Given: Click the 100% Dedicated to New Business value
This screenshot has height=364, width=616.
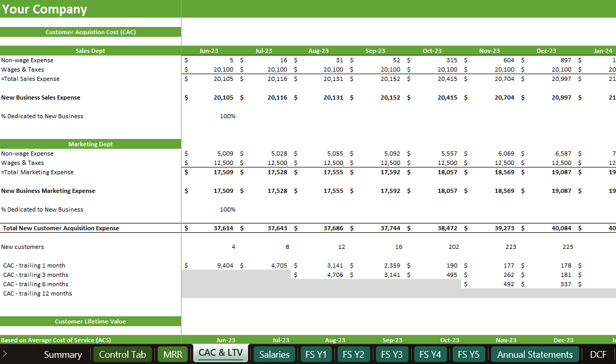Looking at the screenshot, I should tap(228, 116).
